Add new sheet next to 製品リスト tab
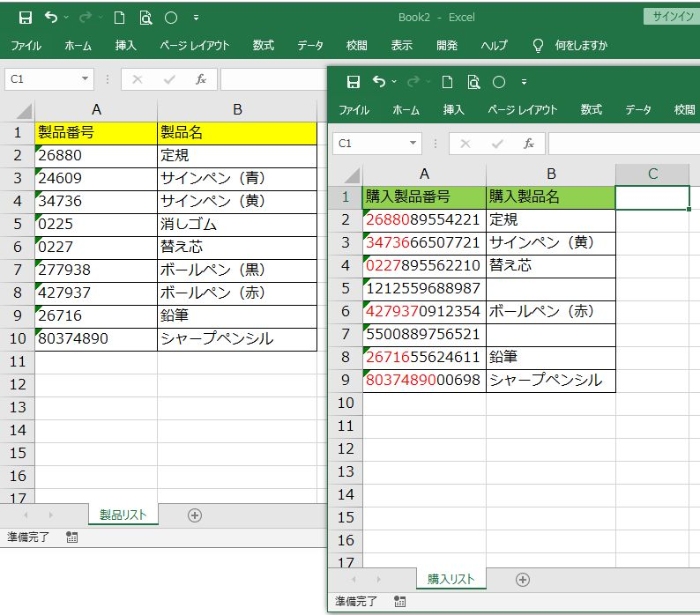Viewport: 700px width, 615px height. (x=195, y=515)
